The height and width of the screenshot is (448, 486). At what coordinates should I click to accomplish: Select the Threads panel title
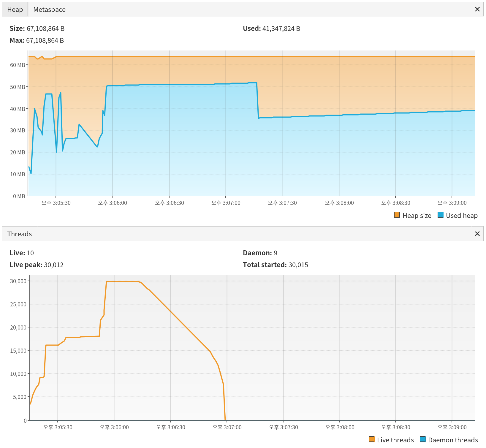[x=19, y=234]
